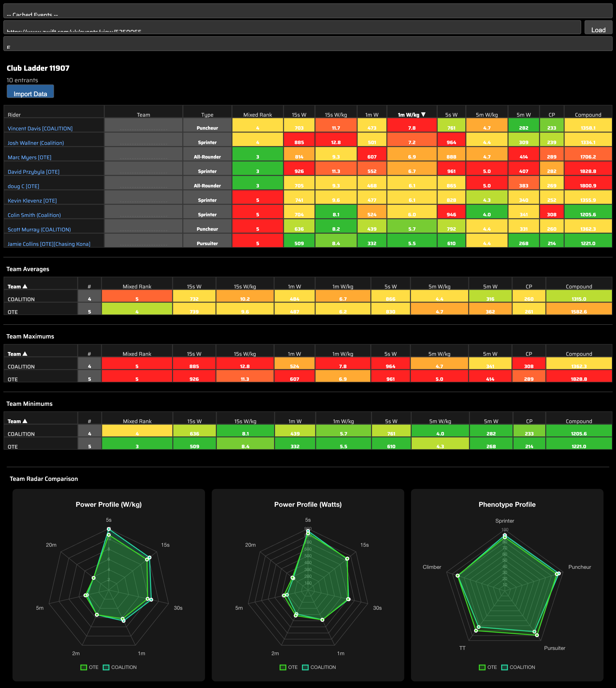Sort the rider table by Compound column
Viewport: 616px width, 688px height.
pyautogui.click(x=588, y=114)
